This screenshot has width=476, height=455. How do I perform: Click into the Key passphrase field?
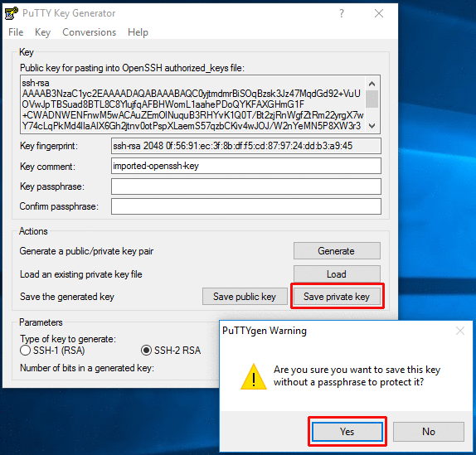246,186
